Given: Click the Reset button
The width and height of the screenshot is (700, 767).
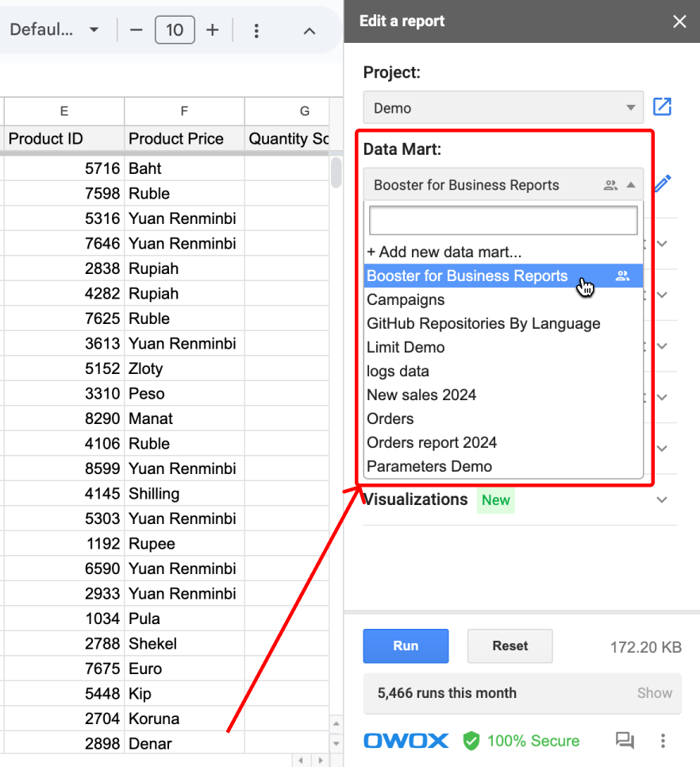Looking at the screenshot, I should click(510, 646).
